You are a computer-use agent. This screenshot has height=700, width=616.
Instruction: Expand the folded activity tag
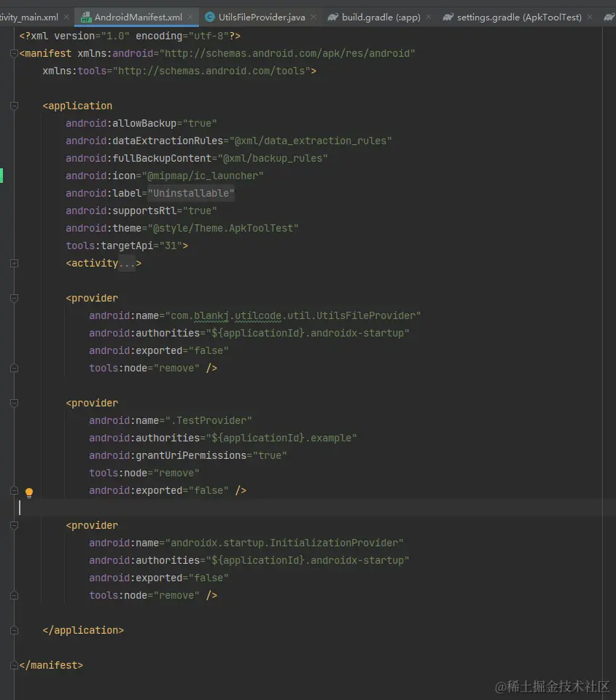(x=14, y=264)
